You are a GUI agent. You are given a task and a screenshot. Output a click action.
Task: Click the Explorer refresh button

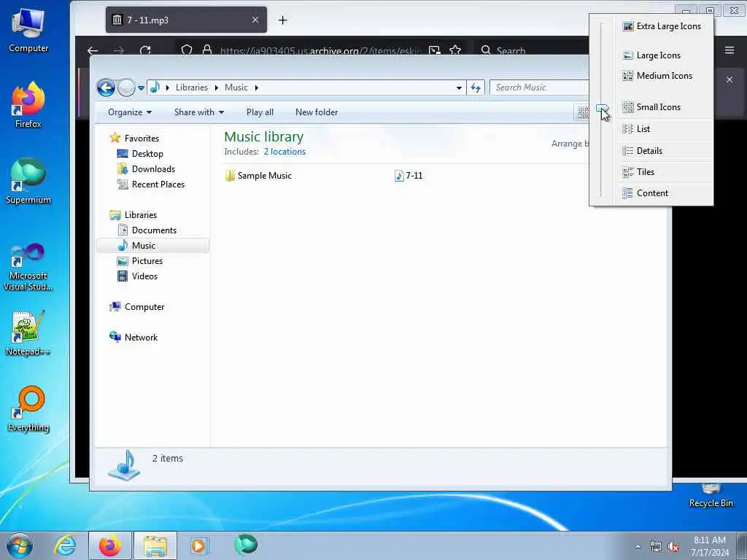pyautogui.click(x=476, y=87)
